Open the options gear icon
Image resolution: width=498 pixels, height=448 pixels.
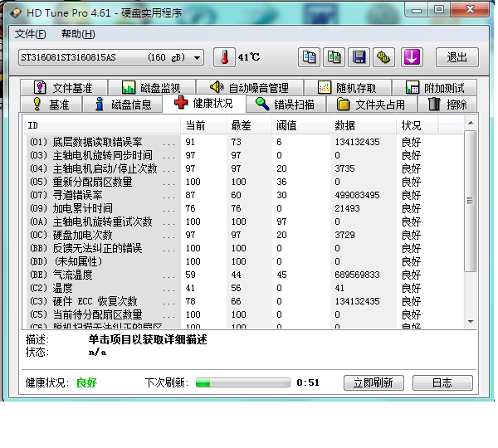(383, 57)
